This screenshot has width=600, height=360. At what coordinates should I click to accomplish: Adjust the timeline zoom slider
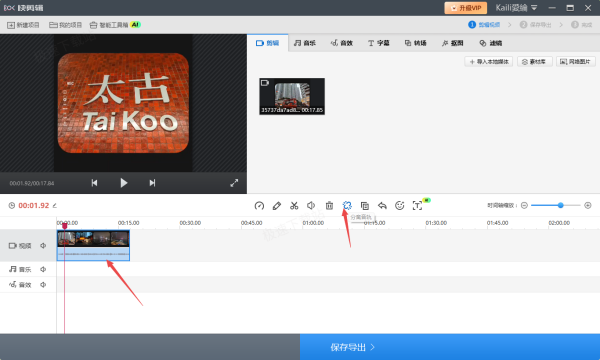(561, 205)
